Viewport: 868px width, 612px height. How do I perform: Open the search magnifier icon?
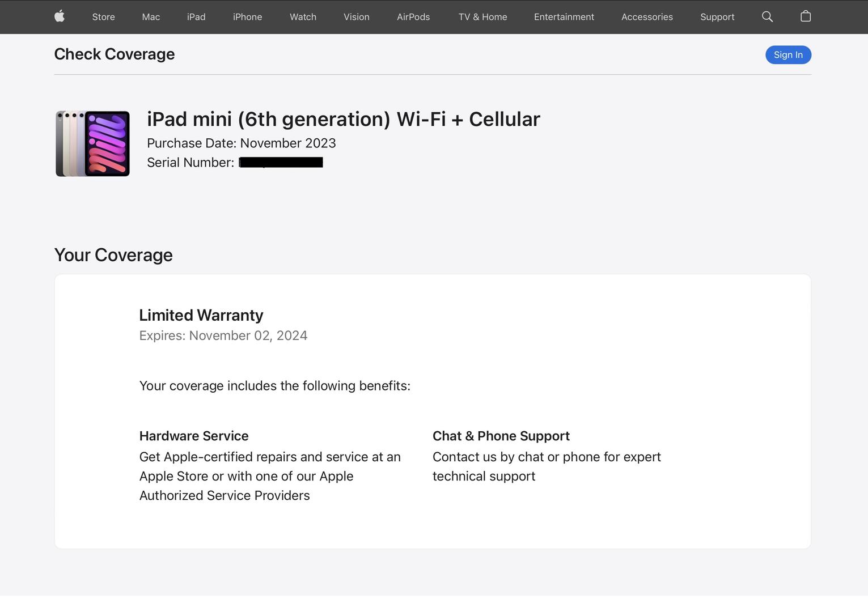click(x=767, y=16)
